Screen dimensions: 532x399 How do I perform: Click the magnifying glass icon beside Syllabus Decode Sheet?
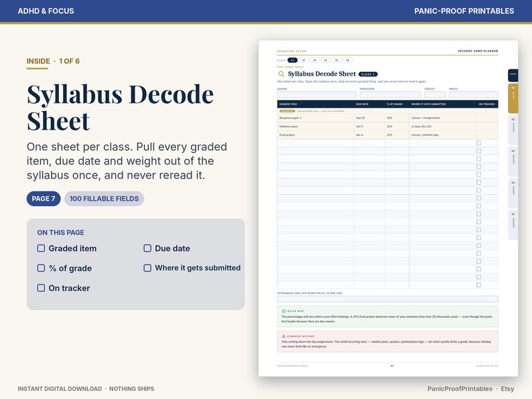(281, 74)
